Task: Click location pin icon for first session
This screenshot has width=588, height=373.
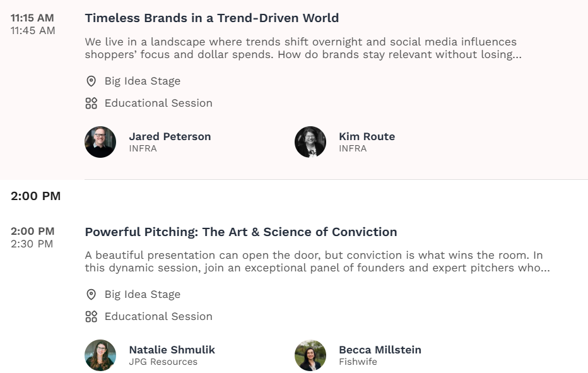Action: (x=91, y=81)
